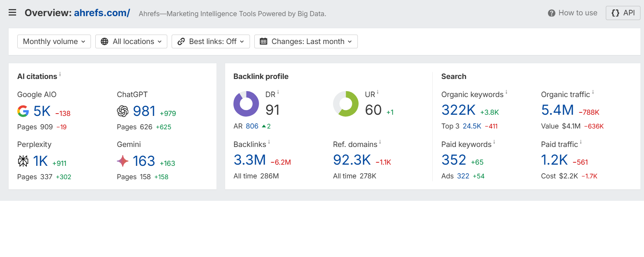Open the Changes: Last month dropdown

tap(306, 41)
